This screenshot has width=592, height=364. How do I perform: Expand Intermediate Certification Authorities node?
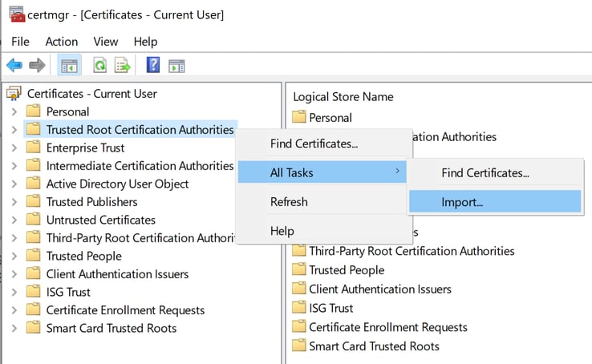(x=14, y=166)
